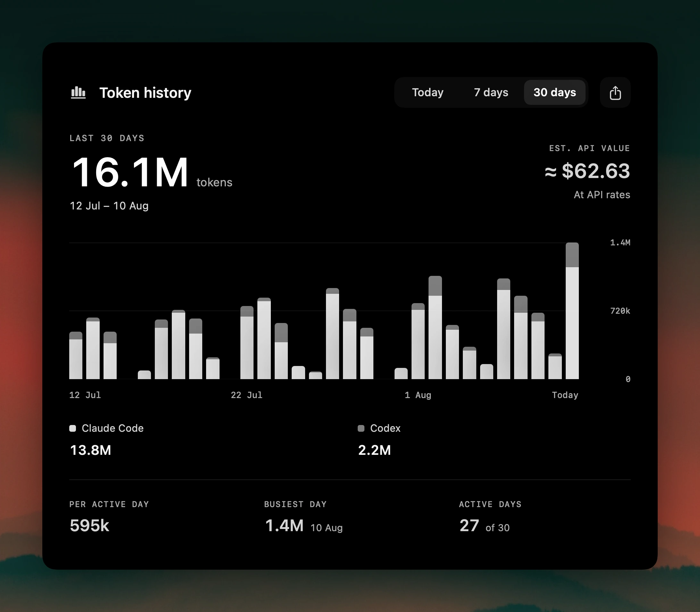Viewport: 700px width, 612px height.
Task: Click the 'of 30' text
Action: (498, 528)
